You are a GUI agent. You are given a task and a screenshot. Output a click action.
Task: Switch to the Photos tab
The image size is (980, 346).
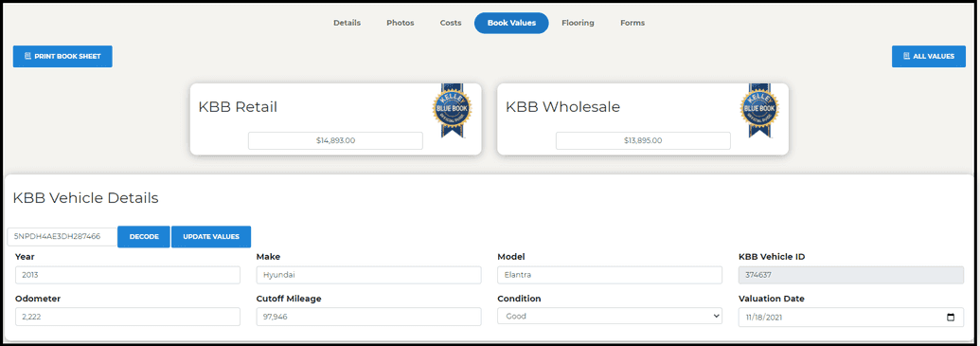(x=400, y=23)
